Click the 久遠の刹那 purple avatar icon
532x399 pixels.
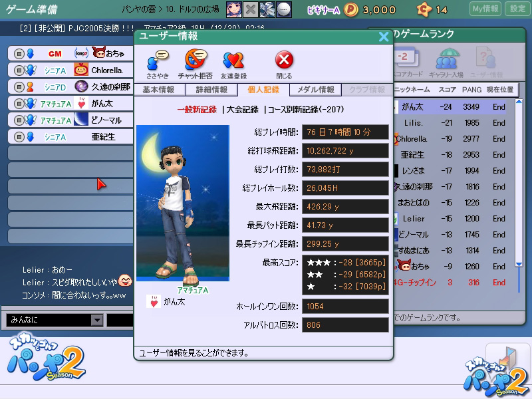click(x=81, y=86)
